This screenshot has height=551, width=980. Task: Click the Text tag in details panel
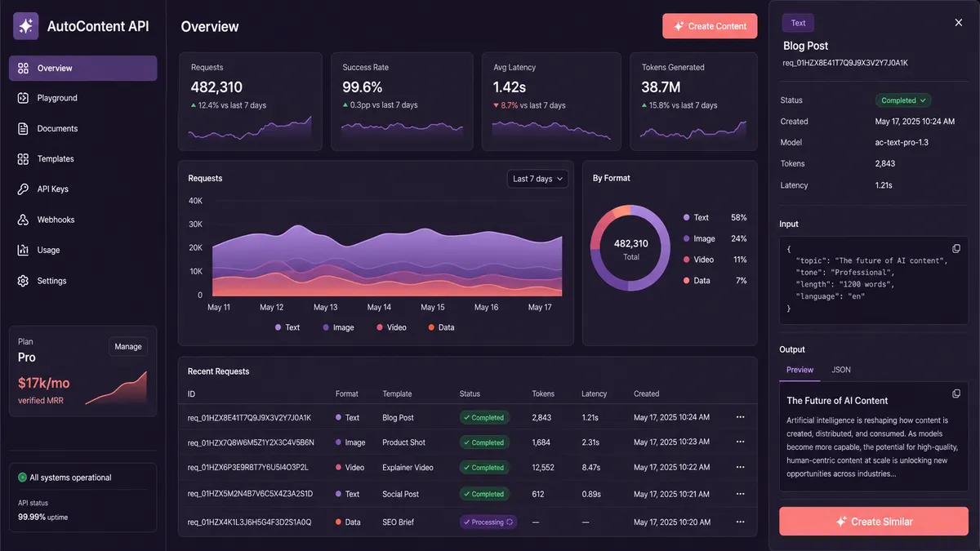pyautogui.click(x=798, y=23)
